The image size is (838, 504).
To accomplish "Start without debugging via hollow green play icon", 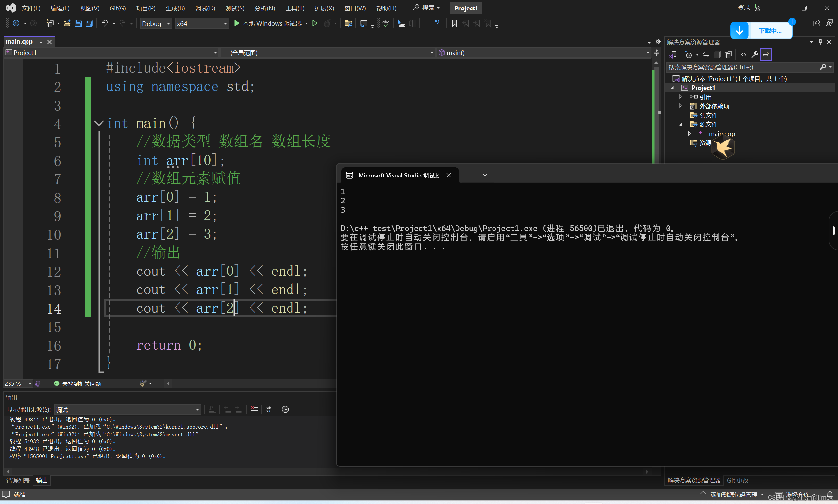I will point(315,24).
